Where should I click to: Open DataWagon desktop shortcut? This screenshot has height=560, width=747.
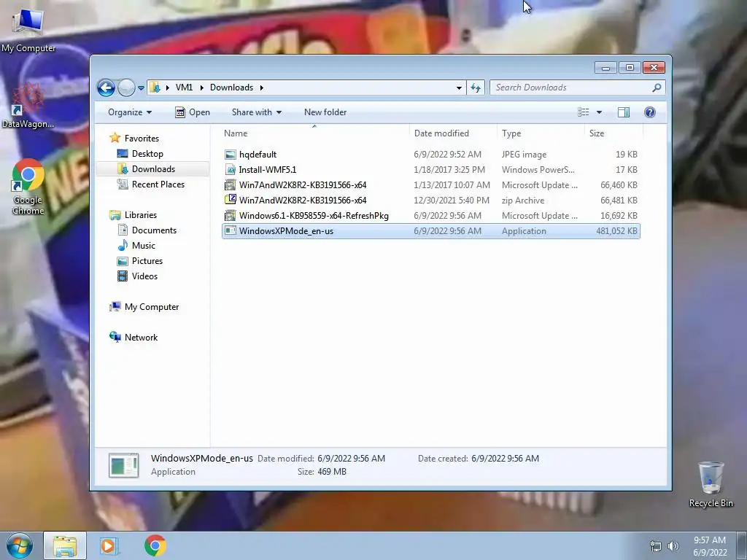click(x=28, y=106)
